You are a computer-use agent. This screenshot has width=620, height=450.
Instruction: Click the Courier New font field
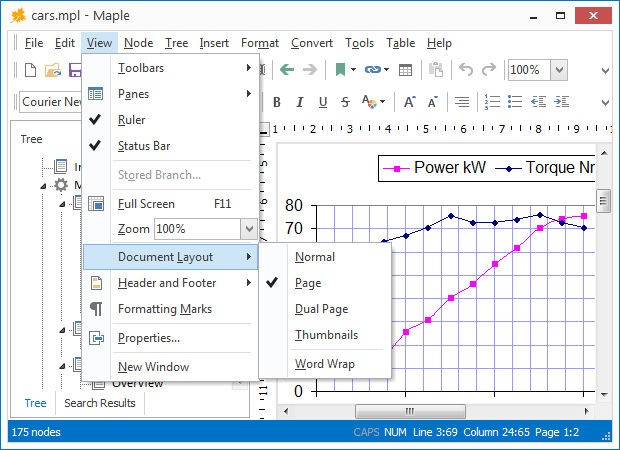(51, 102)
